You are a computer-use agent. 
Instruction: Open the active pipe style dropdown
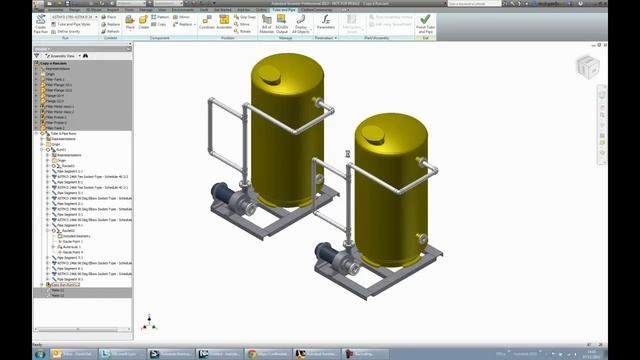96,17
